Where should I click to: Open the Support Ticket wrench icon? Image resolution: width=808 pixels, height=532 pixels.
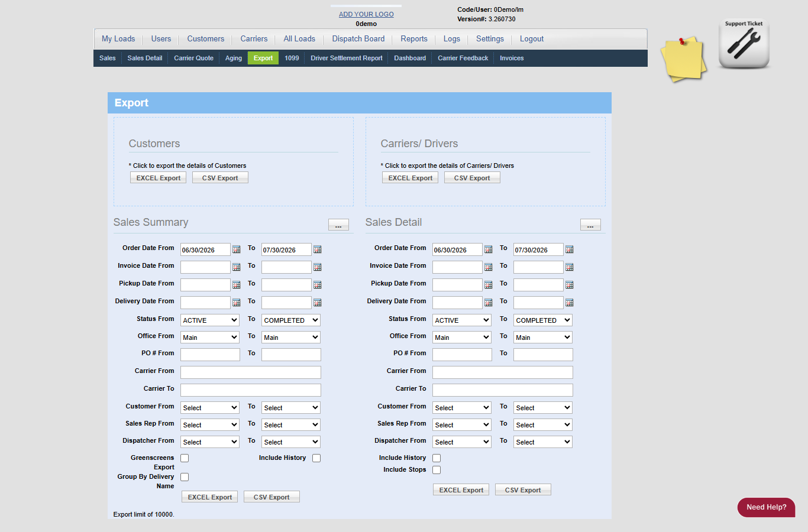pos(744,44)
